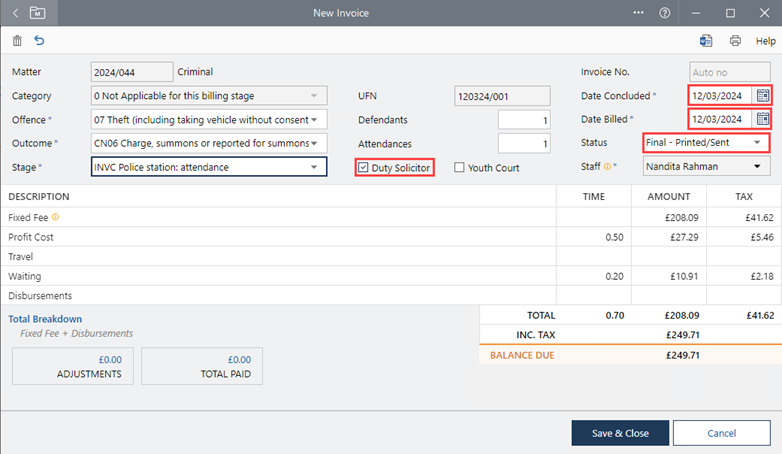The image size is (782, 454).
Task: Expand the Offence dropdown
Action: [316, 120]
